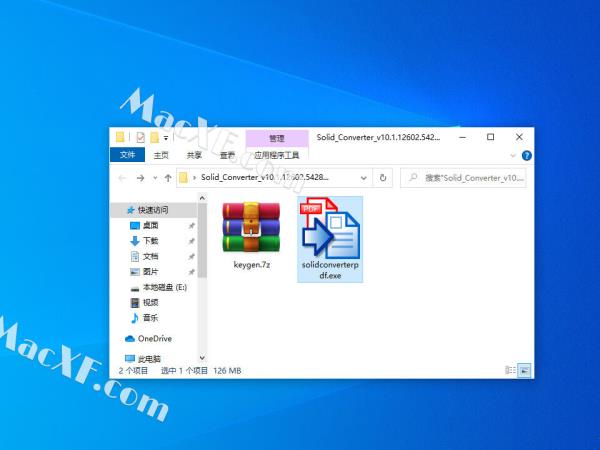Screen dimensions: 600x450
Task: Open the 桌面 desktop shortcut
Action: click(x=150, y=225)
